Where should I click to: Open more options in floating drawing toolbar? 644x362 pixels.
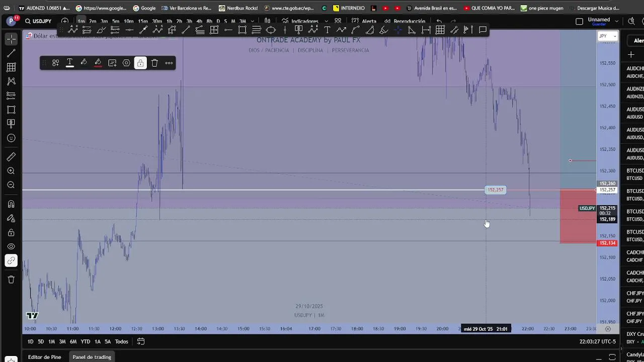[169, 63]
